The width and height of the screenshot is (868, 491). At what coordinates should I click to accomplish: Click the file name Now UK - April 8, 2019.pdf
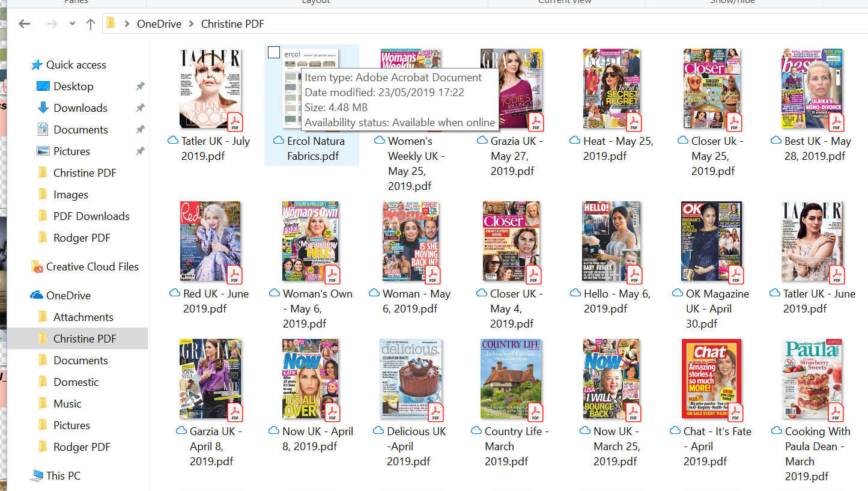point(318,439)
